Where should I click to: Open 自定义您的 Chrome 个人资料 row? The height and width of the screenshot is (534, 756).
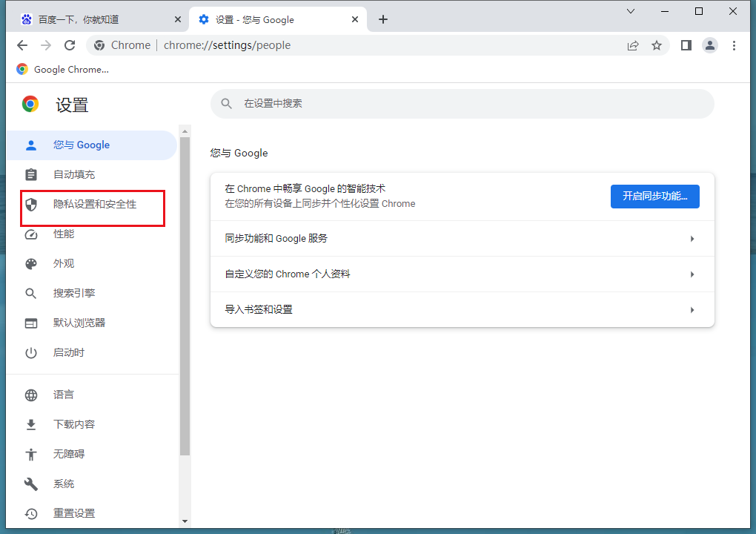[x=462, y=274]
